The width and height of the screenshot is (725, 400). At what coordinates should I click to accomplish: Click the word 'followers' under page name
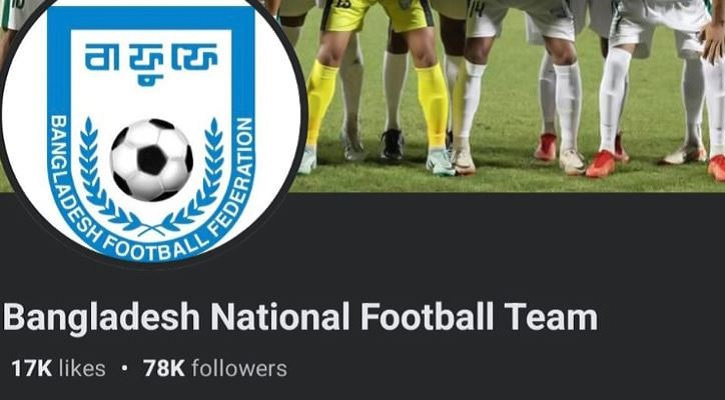pos(240,369)
